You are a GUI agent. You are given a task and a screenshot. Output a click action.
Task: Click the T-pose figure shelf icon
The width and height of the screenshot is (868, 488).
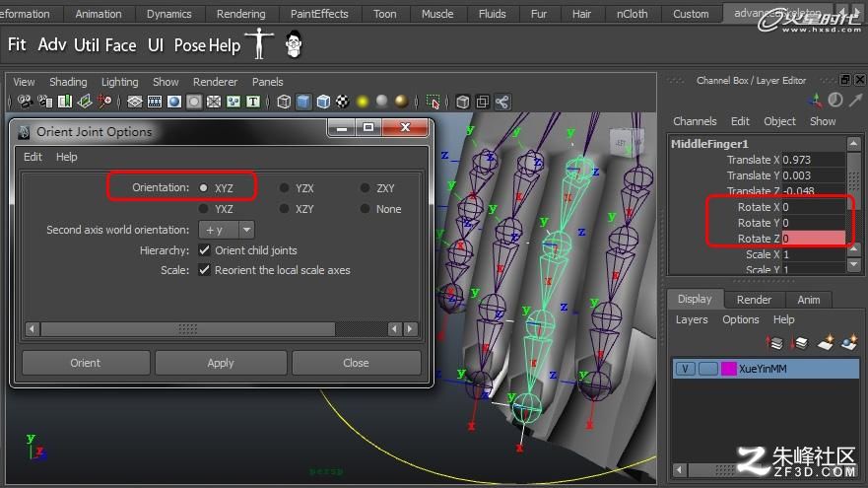tap(259, 43)
